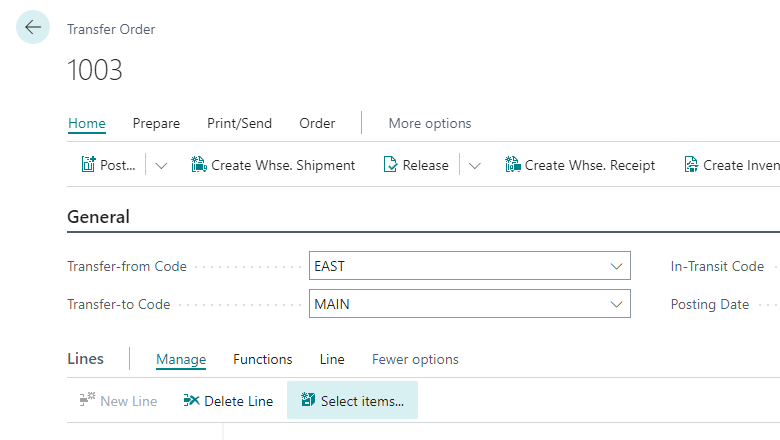
Task: Collapse the General section heading
Action: pyautogui.click(x=98, y=217)
